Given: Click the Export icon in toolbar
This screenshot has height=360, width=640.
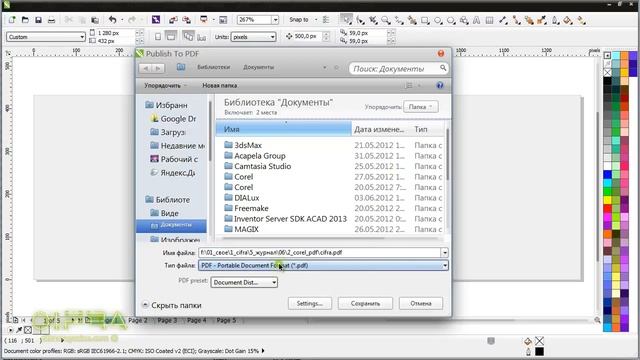Looking at the screenshot, I should (187, 20).
